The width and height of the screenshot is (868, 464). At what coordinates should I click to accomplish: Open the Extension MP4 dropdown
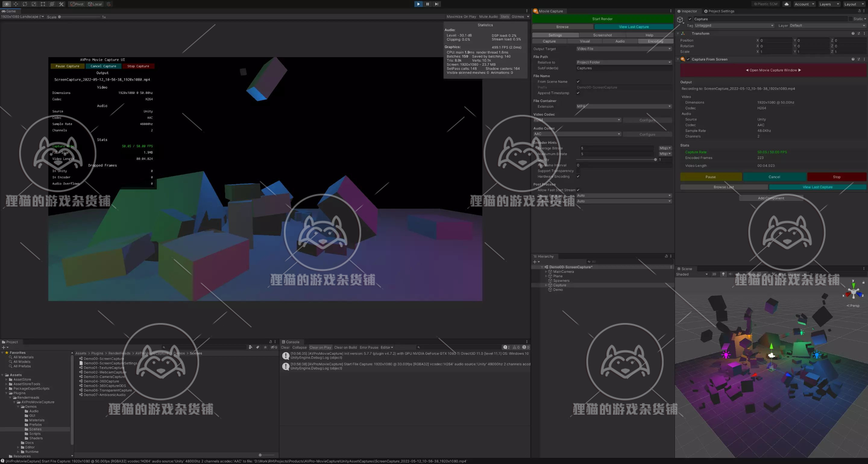pos(624,106)
